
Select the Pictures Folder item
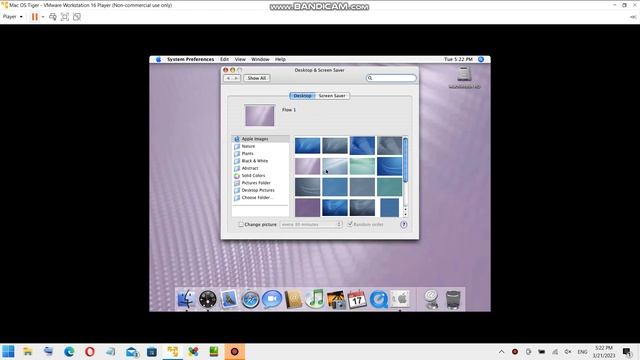(260, 183)
